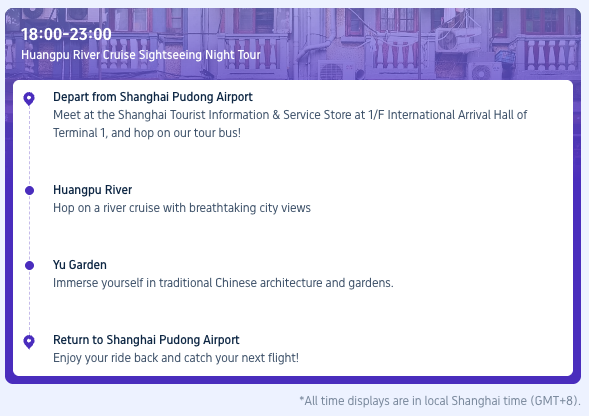This screenshot has width=589, height=416.
Task: Click 'Depart from Shanghai Pudong Airport' heading
Action: (153, 97)
